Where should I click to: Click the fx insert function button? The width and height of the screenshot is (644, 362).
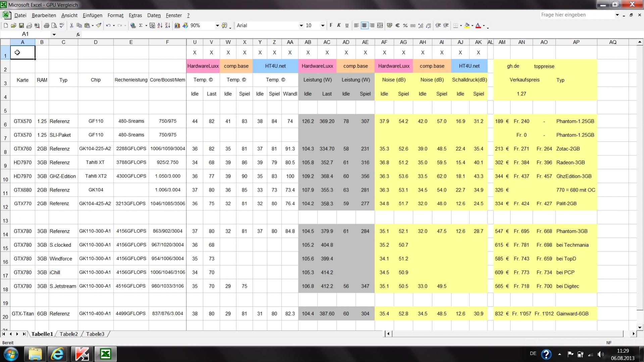78,34
